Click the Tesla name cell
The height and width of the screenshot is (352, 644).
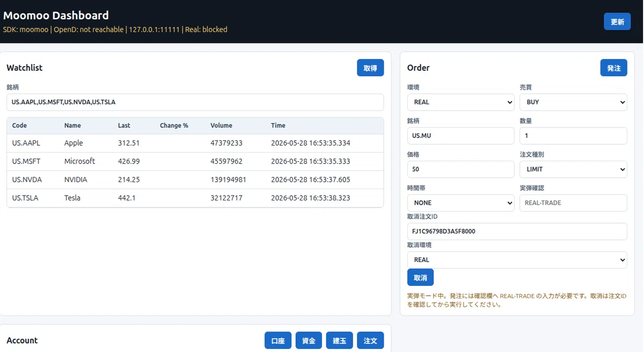(x=72, y=198)
